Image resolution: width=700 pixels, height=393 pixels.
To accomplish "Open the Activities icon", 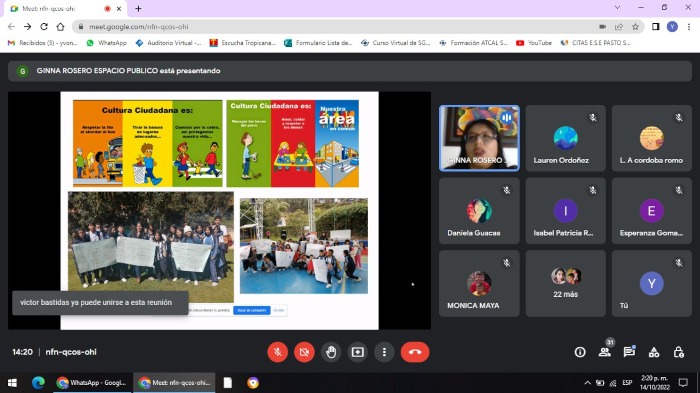I will click(654, 352).
